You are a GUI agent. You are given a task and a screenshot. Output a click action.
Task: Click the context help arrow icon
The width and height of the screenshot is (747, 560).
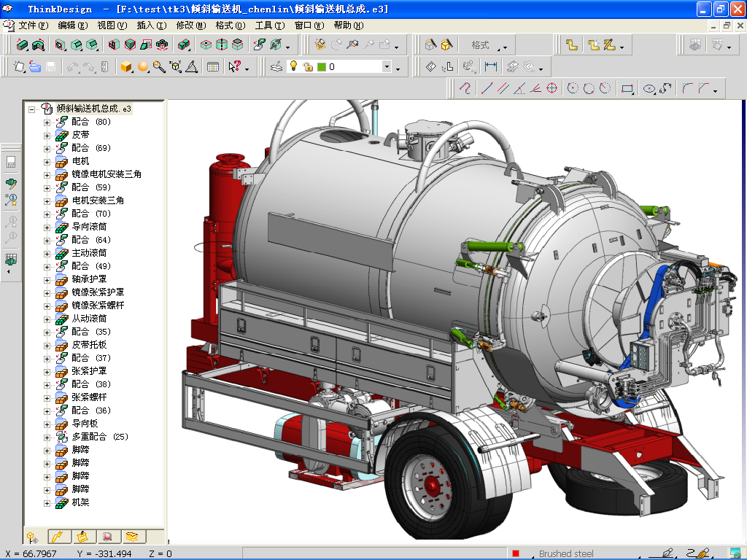pos(235,67)
